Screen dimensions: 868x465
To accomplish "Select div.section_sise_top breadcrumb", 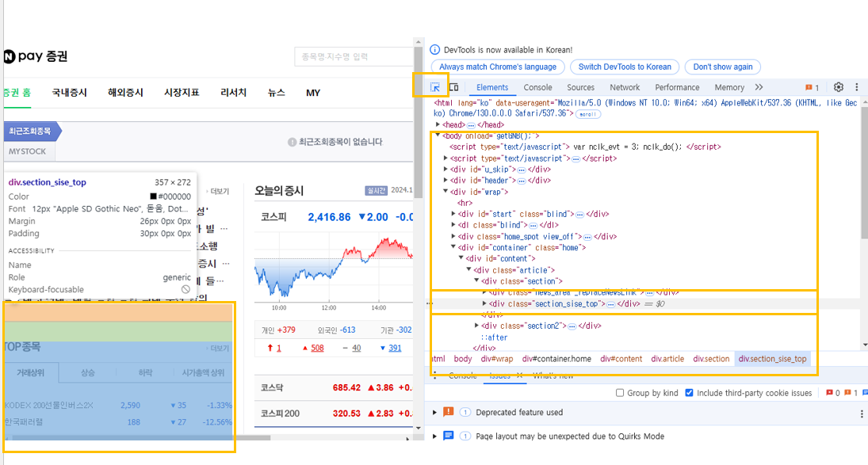I will pos(772,359).
